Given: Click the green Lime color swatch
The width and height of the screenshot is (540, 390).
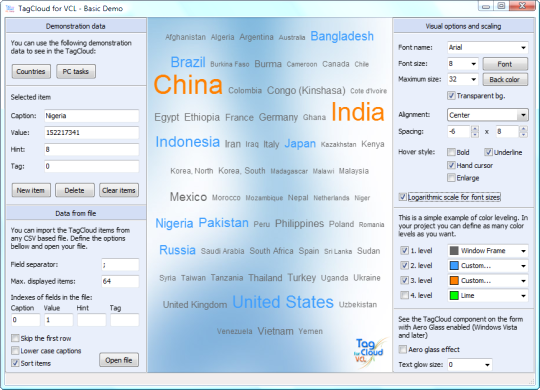Looking at the screenshot, I should (454, 296).
